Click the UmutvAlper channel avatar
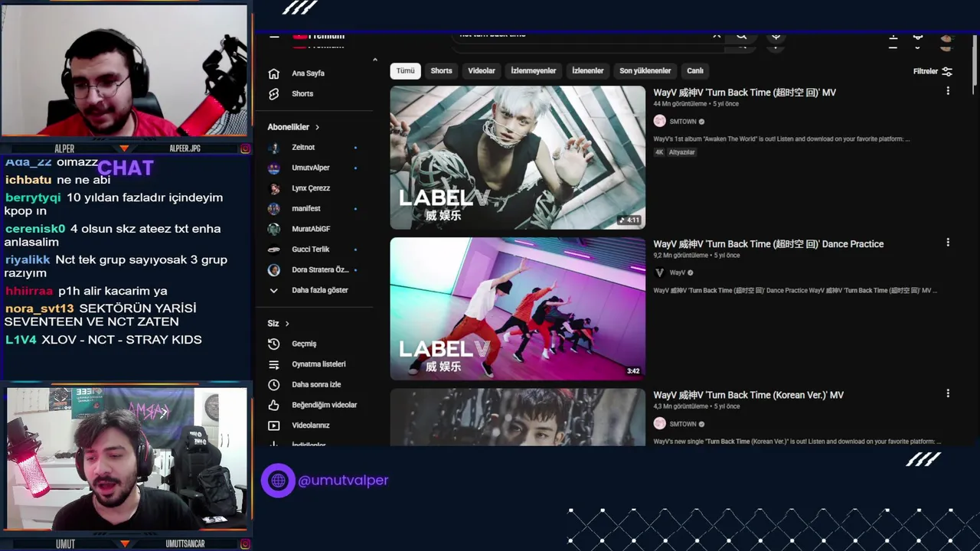 coord(274,168)
